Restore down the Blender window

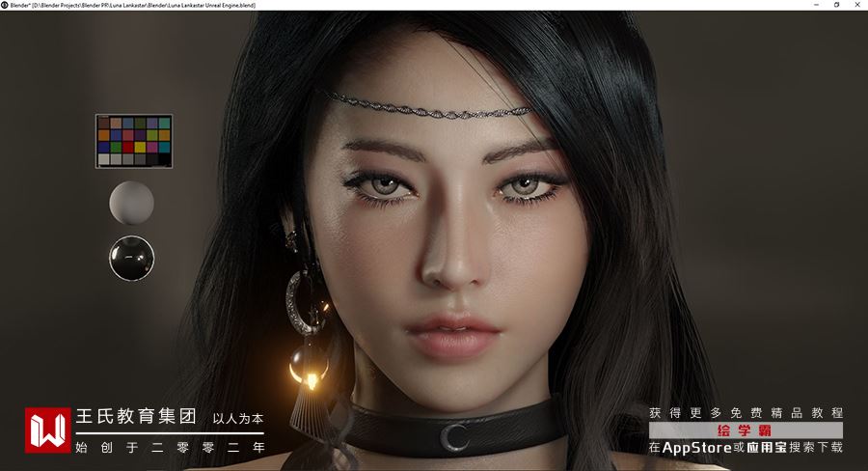click(x=836, y=5)
